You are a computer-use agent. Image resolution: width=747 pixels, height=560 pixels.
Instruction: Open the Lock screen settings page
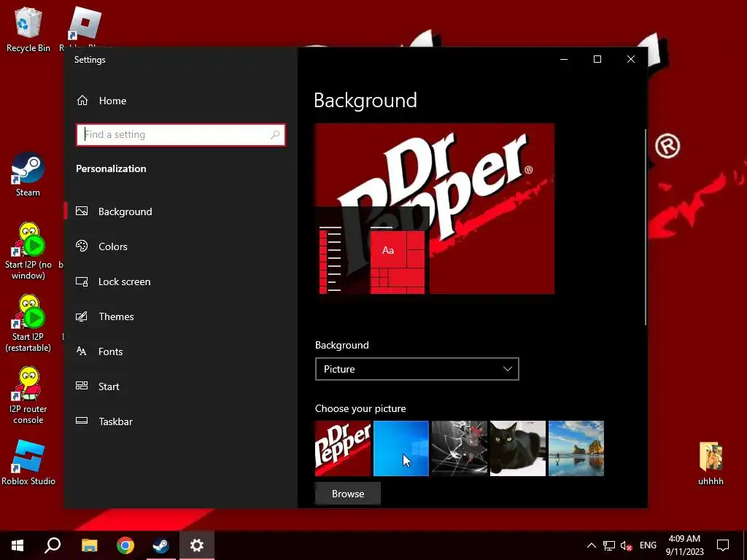[124, 281]
